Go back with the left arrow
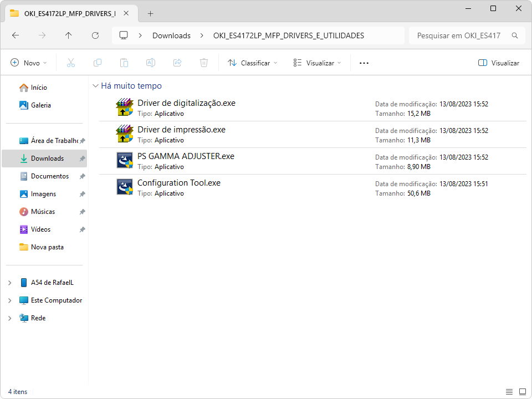 (16, 35)
